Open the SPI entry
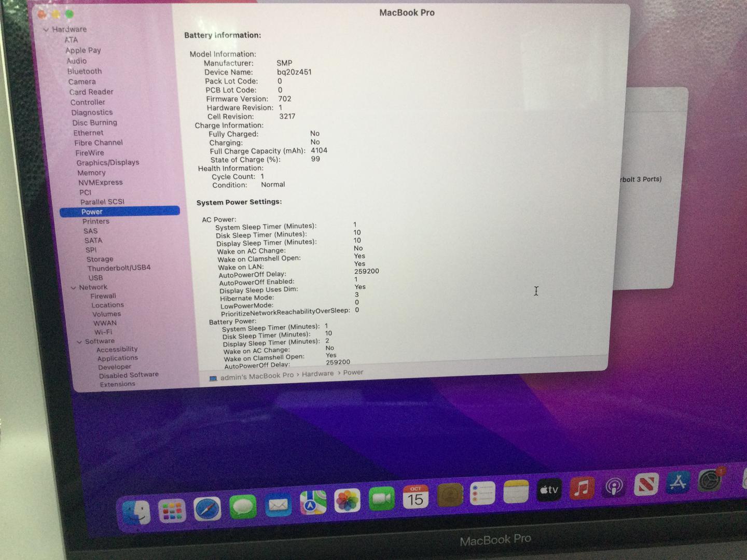This screenshot has width=747, height=560. 91,250
